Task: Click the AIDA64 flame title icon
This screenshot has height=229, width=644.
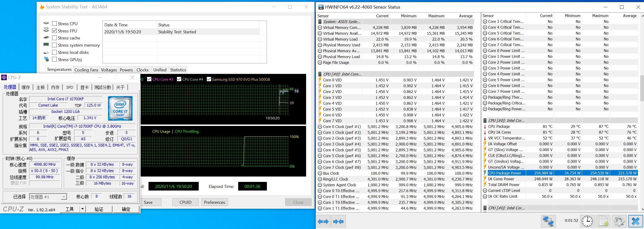Action: pos(42,7)
